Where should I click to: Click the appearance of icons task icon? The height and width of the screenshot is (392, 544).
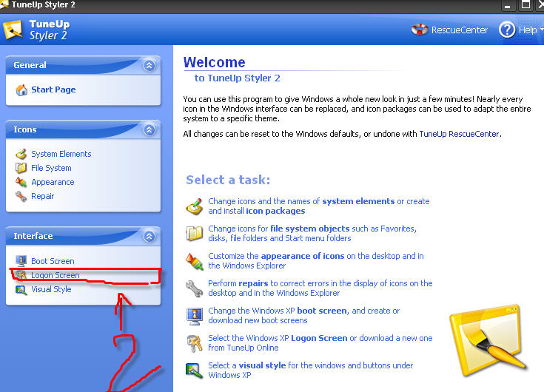pos(195,261)
